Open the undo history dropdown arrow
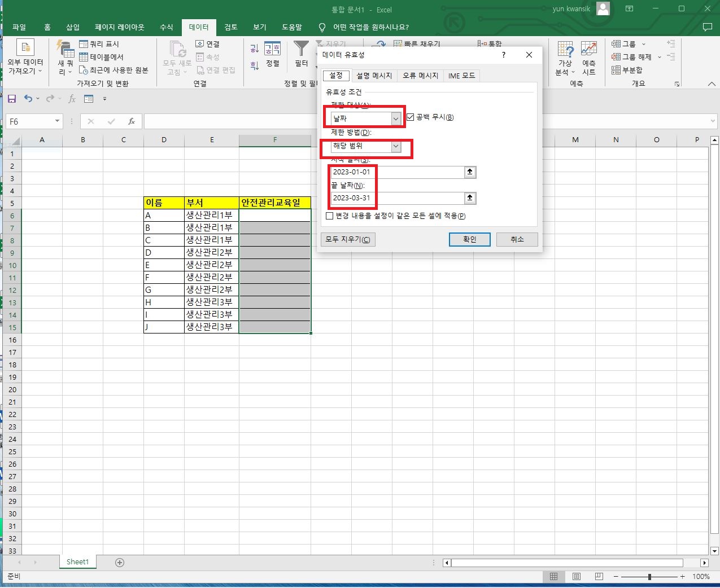Image resolution: width=720 pixels, height=588 pixels. (x=38, y=99)
